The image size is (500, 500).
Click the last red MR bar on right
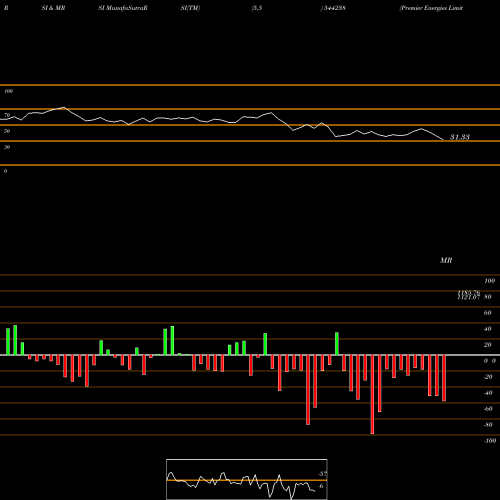point(444,378)
